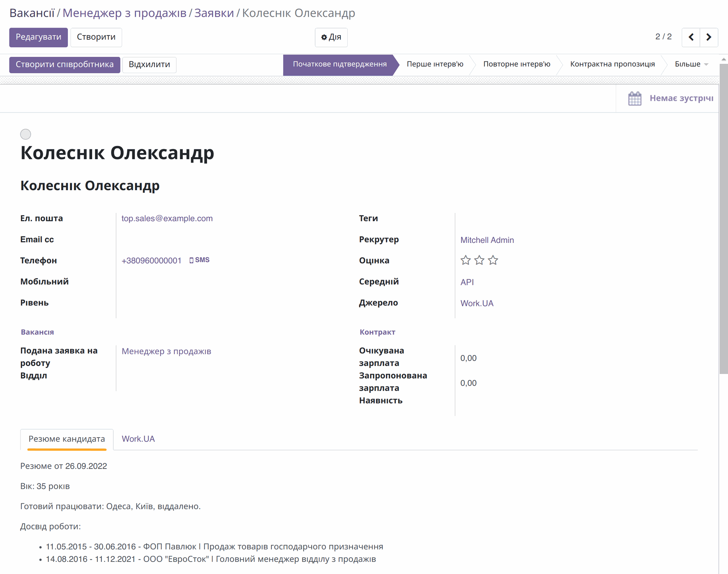Viewport: 728px width, 574px height.
Task: Click the scrollbar up arrow
Action: (x=723, y=59)
